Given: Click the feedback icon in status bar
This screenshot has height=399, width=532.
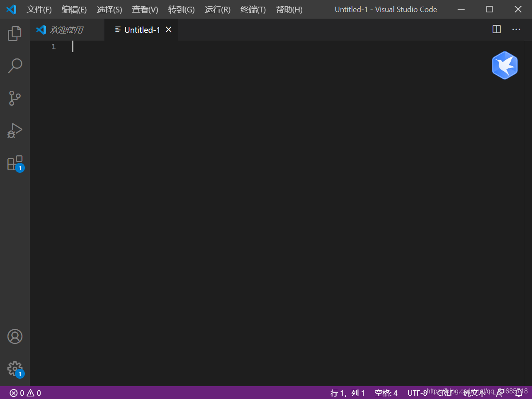Looking at the screenshot, I should 500,393.
